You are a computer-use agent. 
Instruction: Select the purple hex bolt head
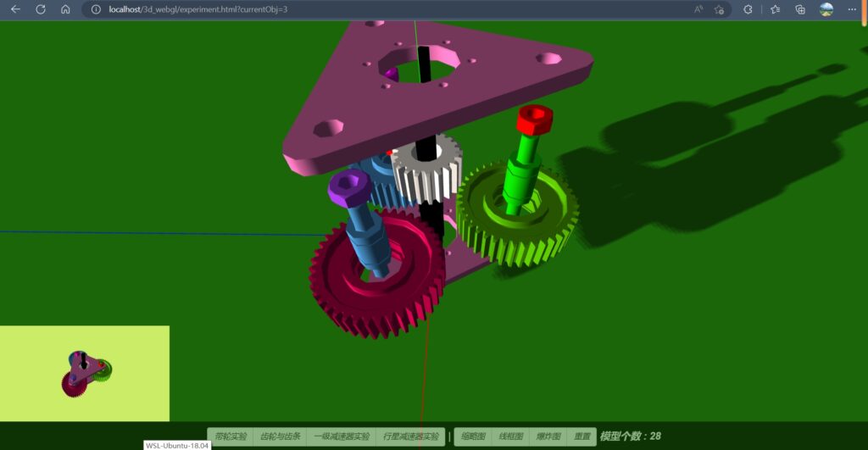(x=348, y=186)
